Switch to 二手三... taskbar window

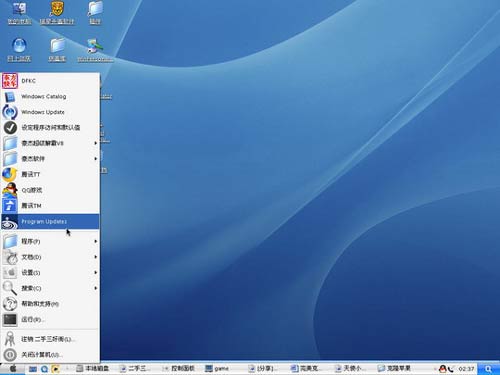[x=136, y=369]
